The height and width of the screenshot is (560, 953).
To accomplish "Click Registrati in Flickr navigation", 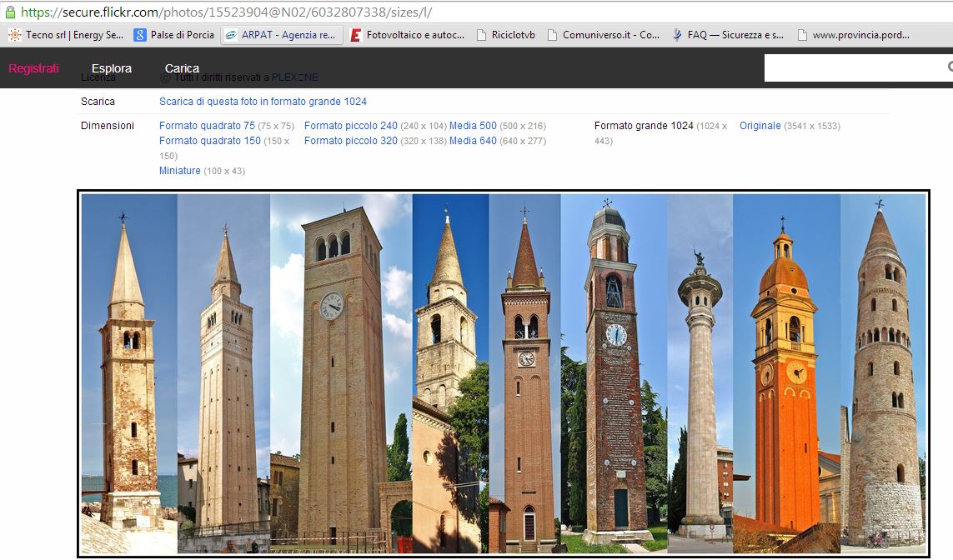I will [33, 68].
